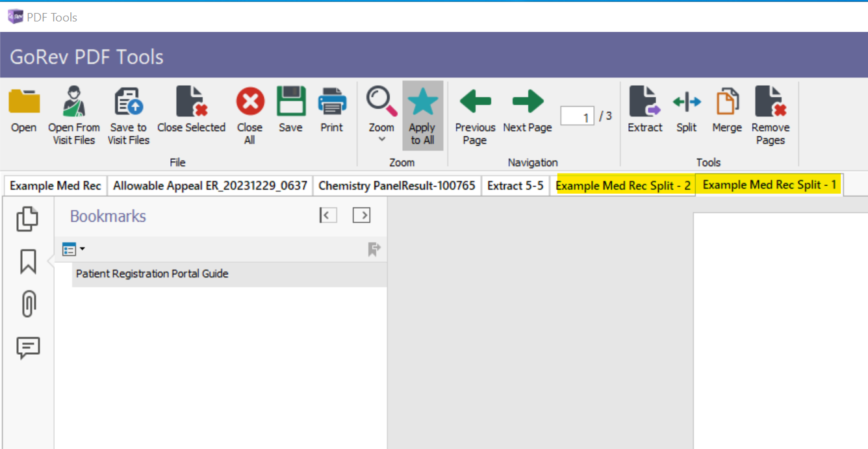The image size is (868, 449).
Task: Open the Bookmarks sidebar icon
Action: click(x=28, y=262)
